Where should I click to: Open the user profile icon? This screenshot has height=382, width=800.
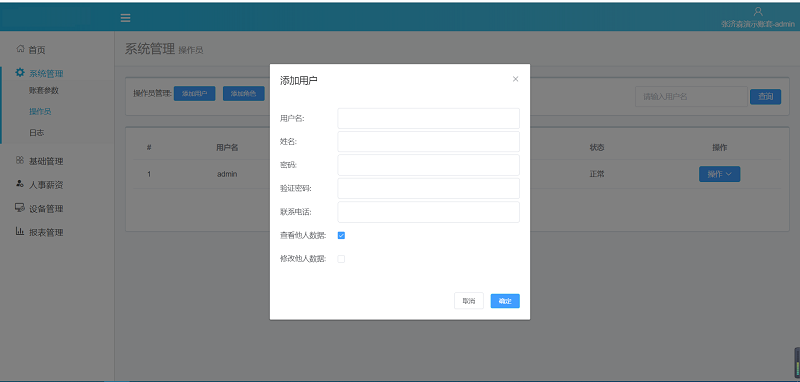pyautogui.click(x=758, y=11)
